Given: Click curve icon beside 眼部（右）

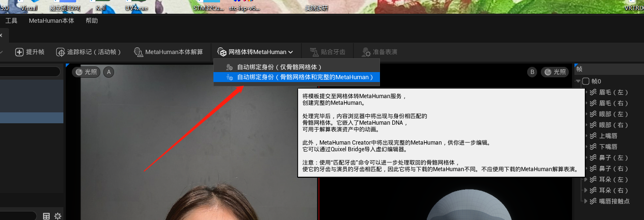Looking at the screenshot, I should point(593,125).
